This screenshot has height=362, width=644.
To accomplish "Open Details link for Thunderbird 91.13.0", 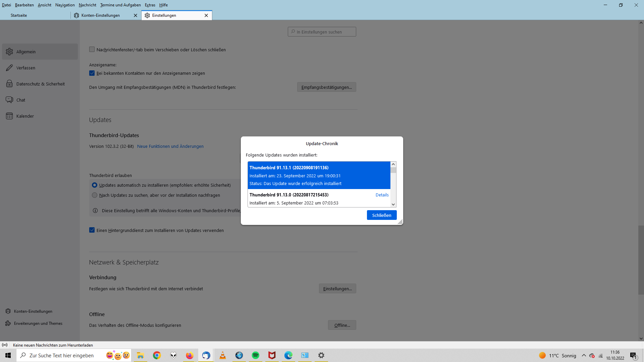I will pyautogui.click(x=382, y=195).
